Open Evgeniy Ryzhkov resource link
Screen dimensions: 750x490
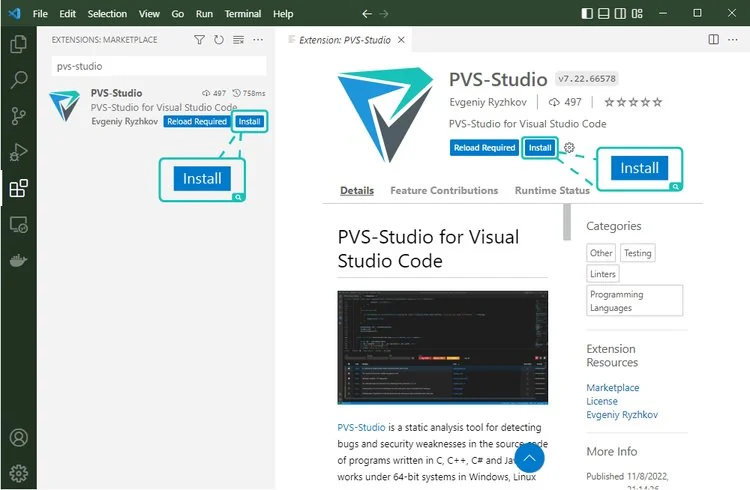tap(622, 414)
